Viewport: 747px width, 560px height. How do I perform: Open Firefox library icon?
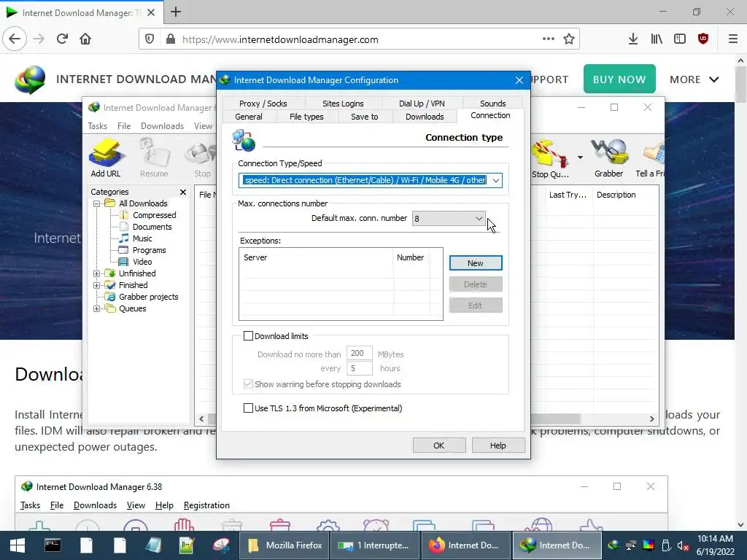pos(657,39)
